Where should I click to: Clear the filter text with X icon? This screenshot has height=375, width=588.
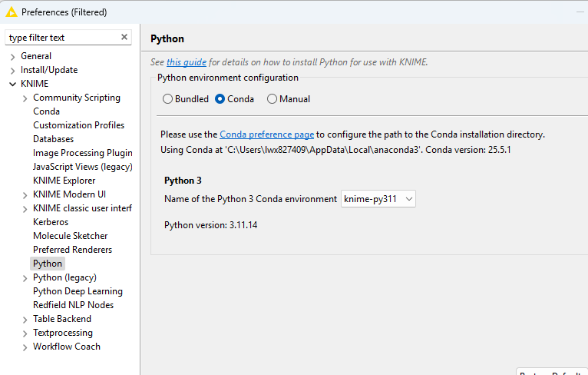coord(124,37)
